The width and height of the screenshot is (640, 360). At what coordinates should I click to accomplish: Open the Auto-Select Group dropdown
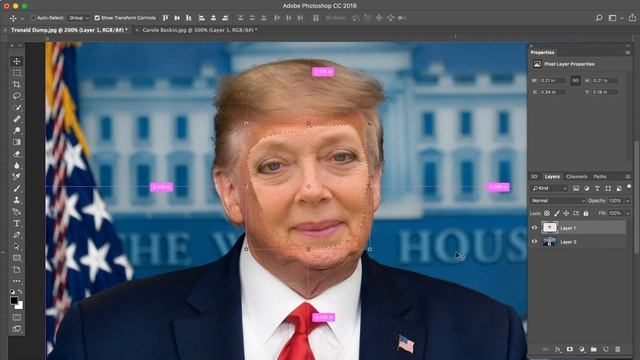pos(78,18)
